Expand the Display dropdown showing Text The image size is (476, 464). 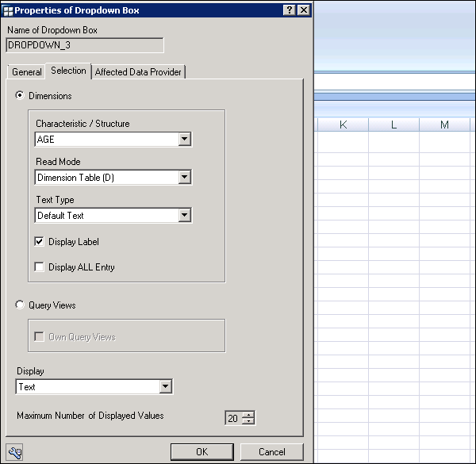[x=165, y=387]
